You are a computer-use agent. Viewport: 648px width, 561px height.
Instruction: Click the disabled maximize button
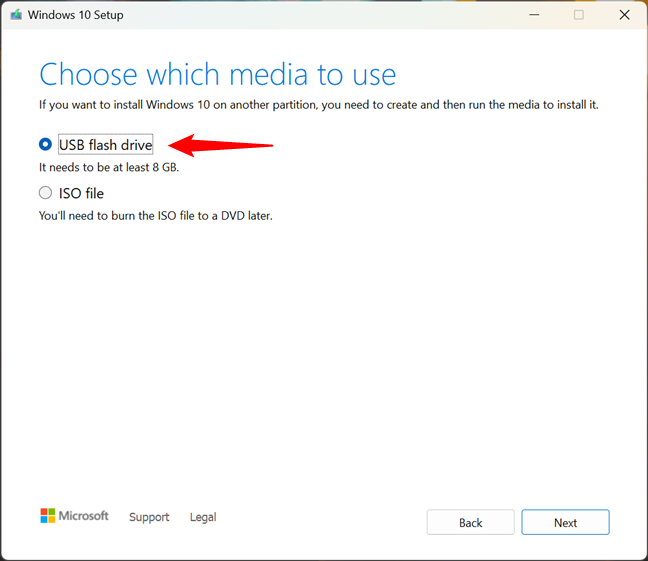point(579,15)
